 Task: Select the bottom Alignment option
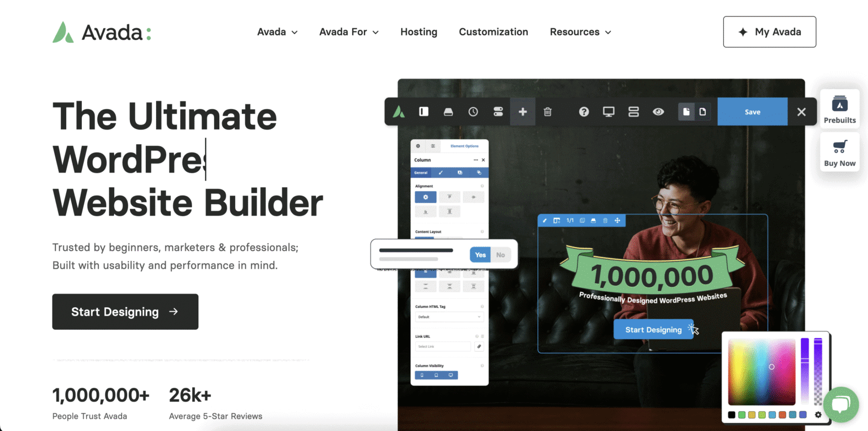click(426, 212)
